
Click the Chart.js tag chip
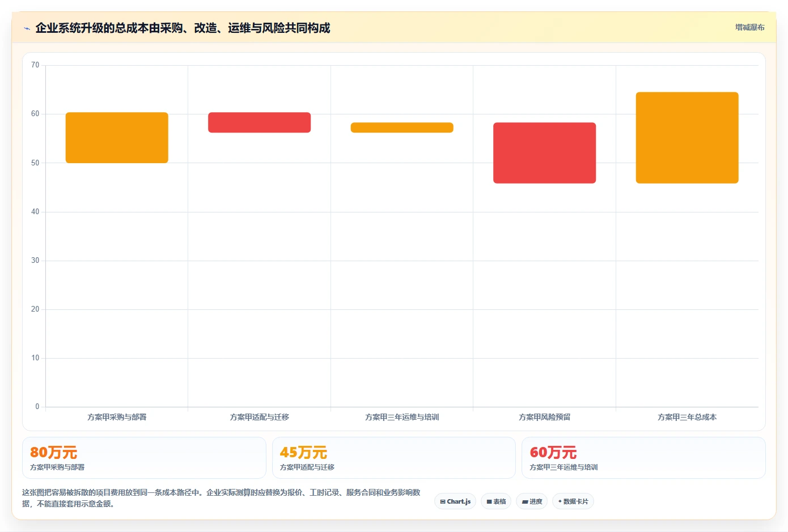(x=455, y=501)
